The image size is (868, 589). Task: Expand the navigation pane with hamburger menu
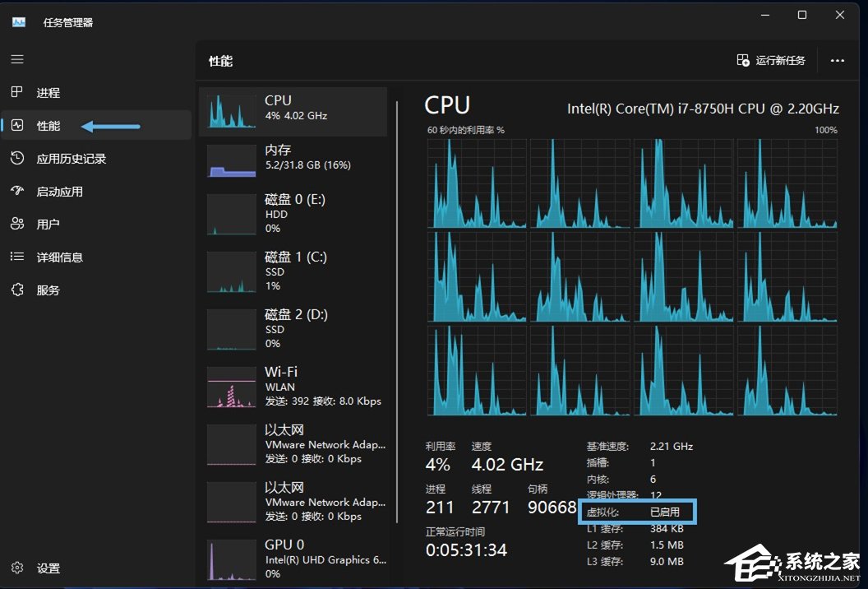[16, 59]
